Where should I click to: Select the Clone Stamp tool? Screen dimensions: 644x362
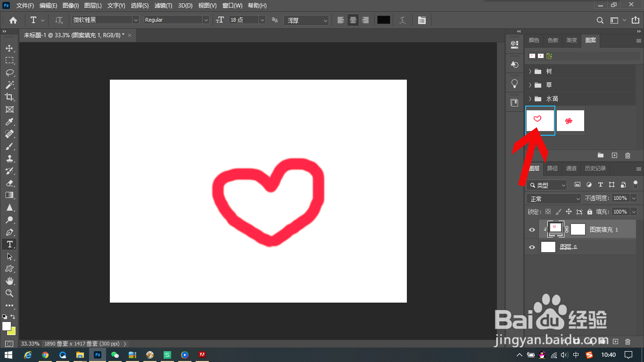[x=9, y=158]
